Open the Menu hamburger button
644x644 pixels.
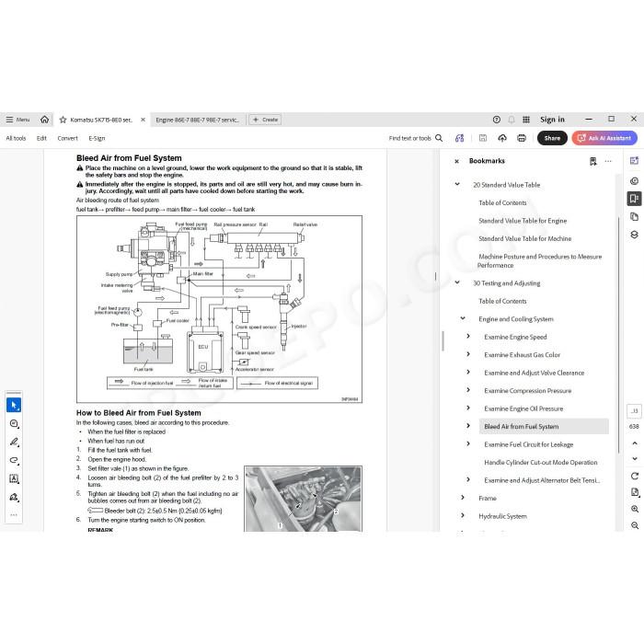[x=17, y=120]
